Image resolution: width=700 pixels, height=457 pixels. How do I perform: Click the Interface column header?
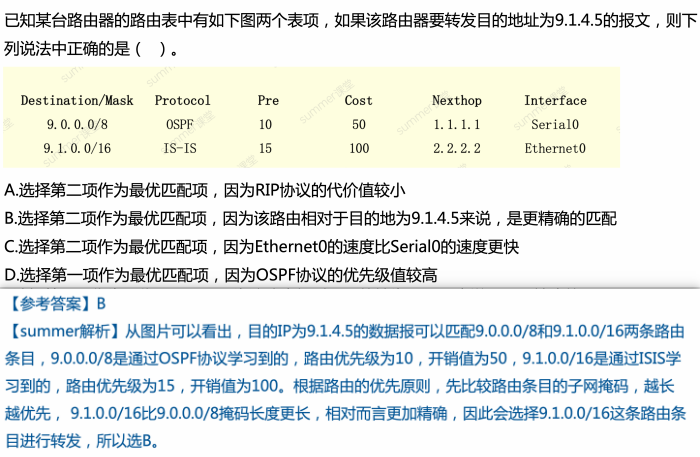(555, 101)
